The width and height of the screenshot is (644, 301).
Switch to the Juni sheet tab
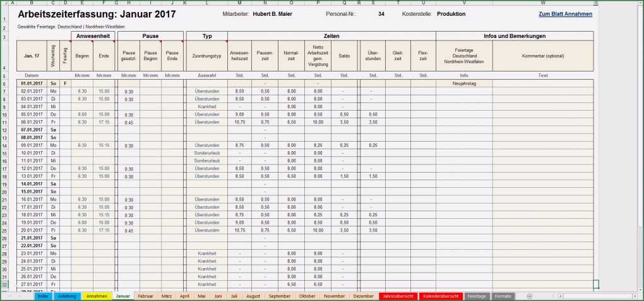click(218, 296)
